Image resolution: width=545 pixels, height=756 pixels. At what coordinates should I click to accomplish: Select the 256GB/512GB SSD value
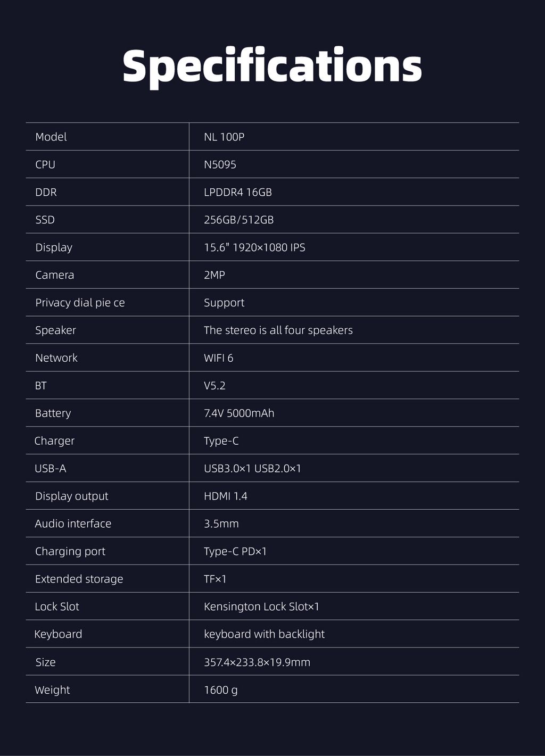[x=238, y=220]
